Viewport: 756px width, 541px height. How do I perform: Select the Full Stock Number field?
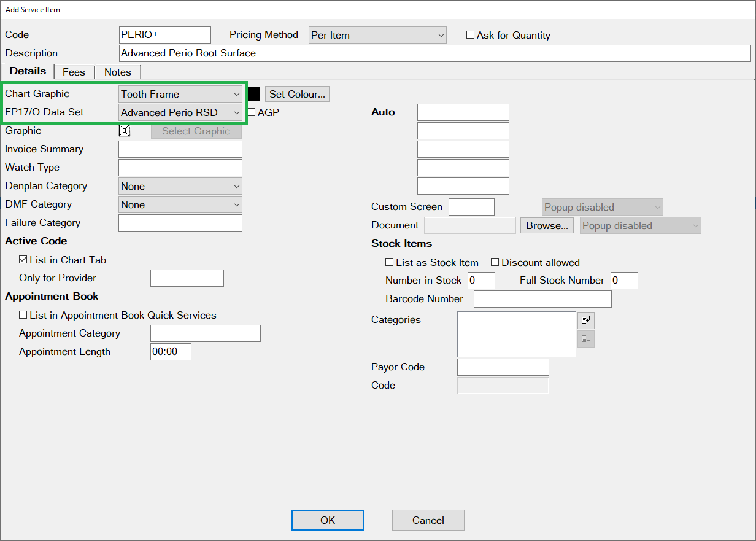625,281
